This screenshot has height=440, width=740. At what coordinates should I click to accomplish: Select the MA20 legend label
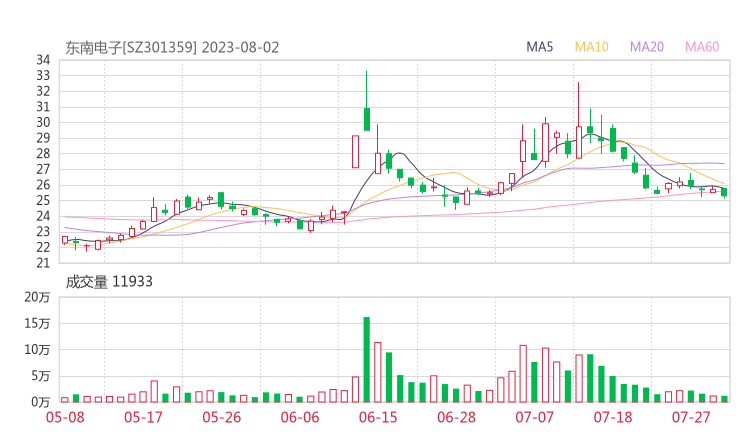(647, 47)
